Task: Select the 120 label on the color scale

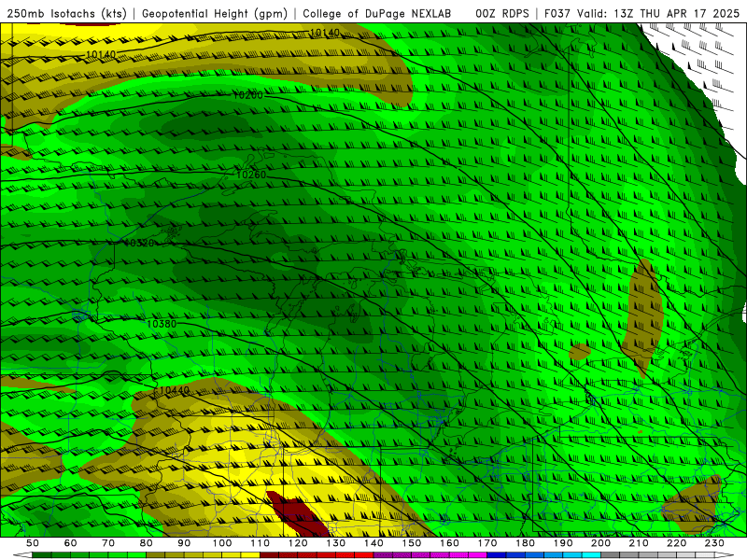Action: point(298,543)
